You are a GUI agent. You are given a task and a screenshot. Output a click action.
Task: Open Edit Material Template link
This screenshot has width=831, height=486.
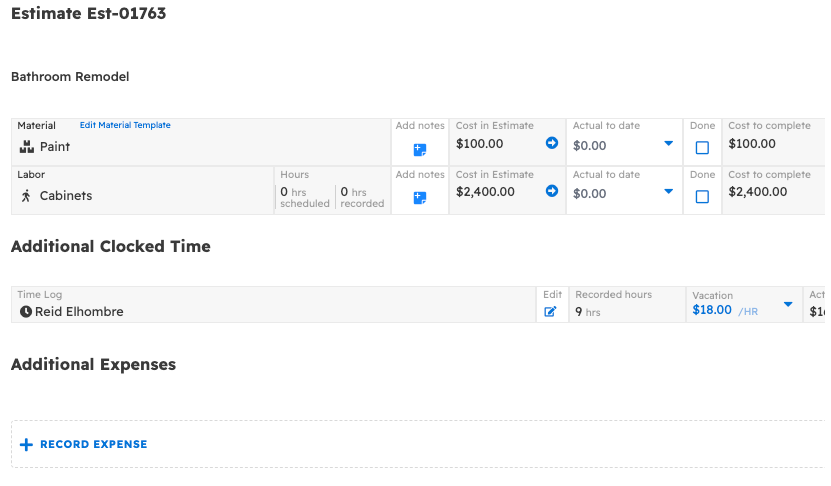[125, 125]
